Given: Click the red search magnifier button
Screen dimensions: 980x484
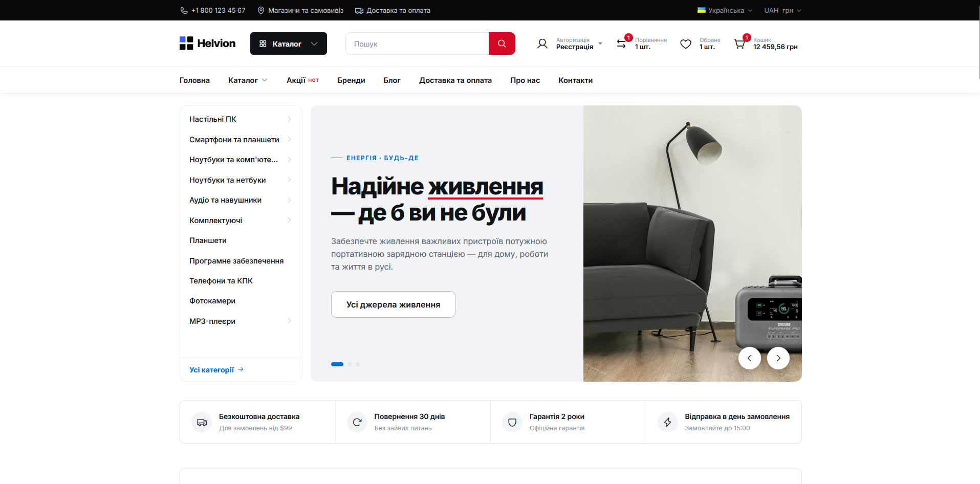Looking at the screenshot, I should click(x=502, y=43).
